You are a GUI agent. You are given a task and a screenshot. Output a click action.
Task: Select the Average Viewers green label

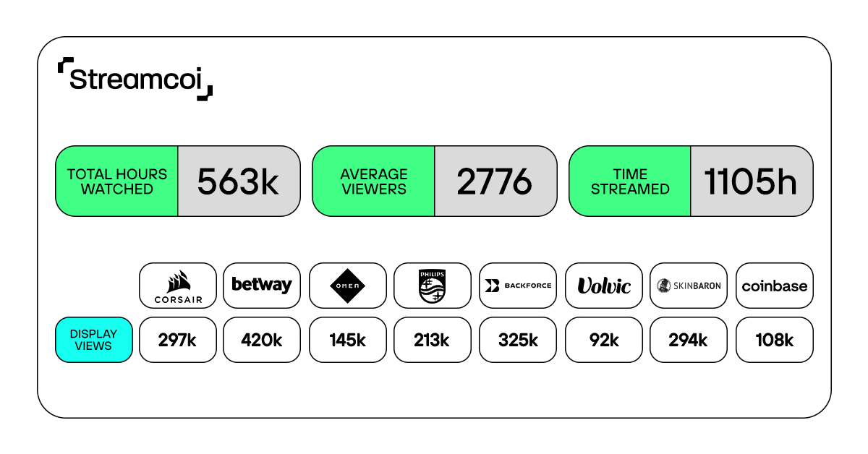tap(373, 181)
